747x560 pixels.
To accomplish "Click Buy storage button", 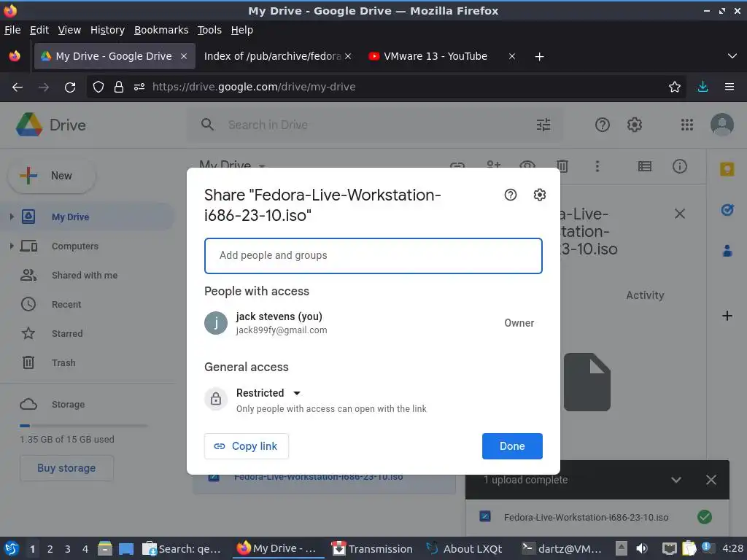I will [x=66, y=468].
